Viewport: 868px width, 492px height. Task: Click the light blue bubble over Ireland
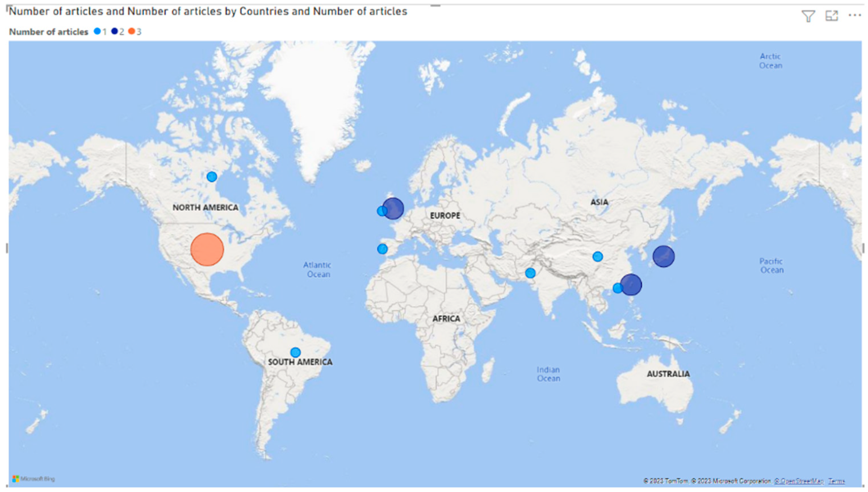tap(381, 211)
